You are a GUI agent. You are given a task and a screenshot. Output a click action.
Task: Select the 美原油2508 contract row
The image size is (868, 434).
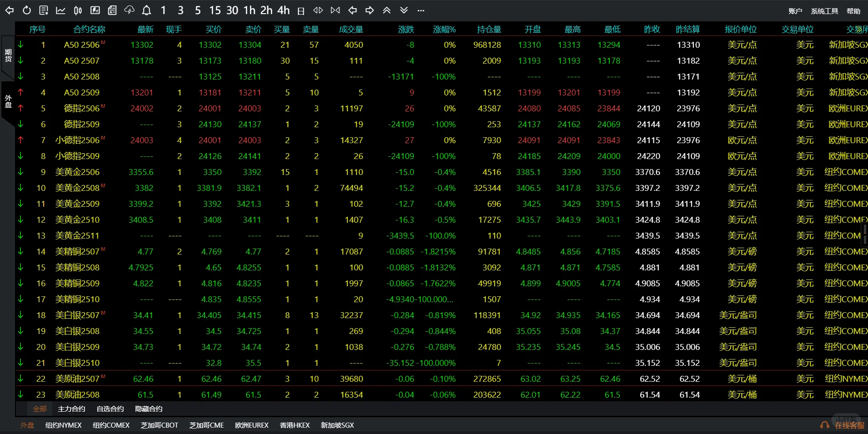442,395
